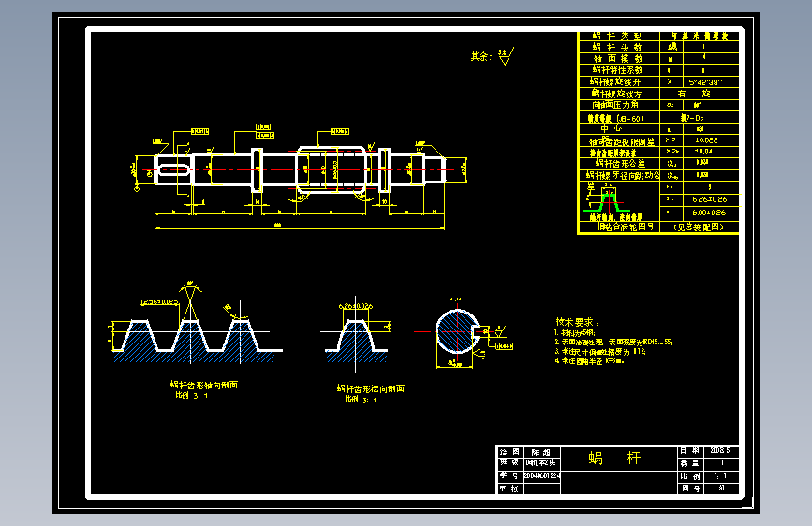Click the '绘 图' title block label
812x526 pixels.
point(509,452)
